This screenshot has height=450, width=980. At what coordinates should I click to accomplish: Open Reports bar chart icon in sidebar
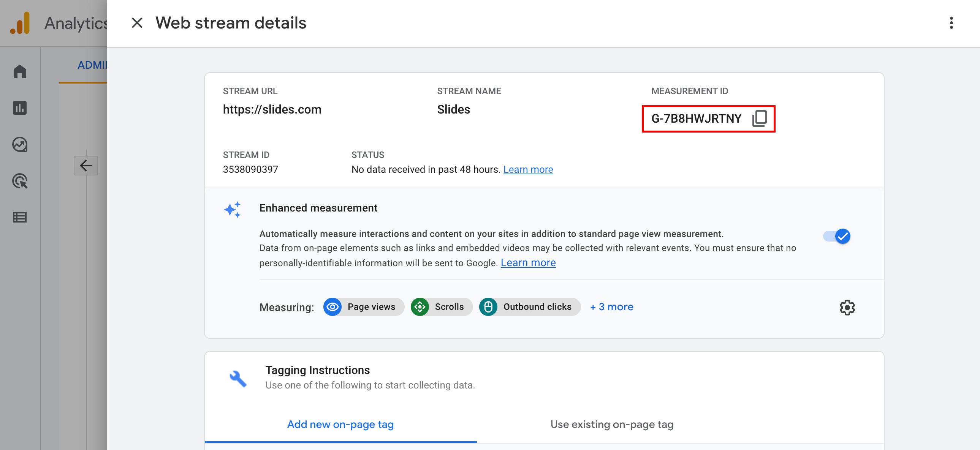click(x=20, y=108)
